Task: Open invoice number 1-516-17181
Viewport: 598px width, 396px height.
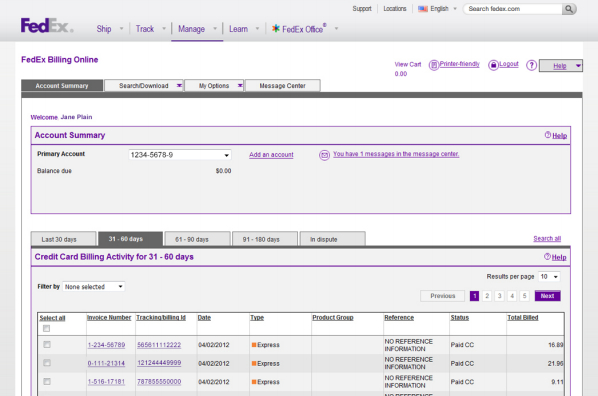Action: coord(106,382)
